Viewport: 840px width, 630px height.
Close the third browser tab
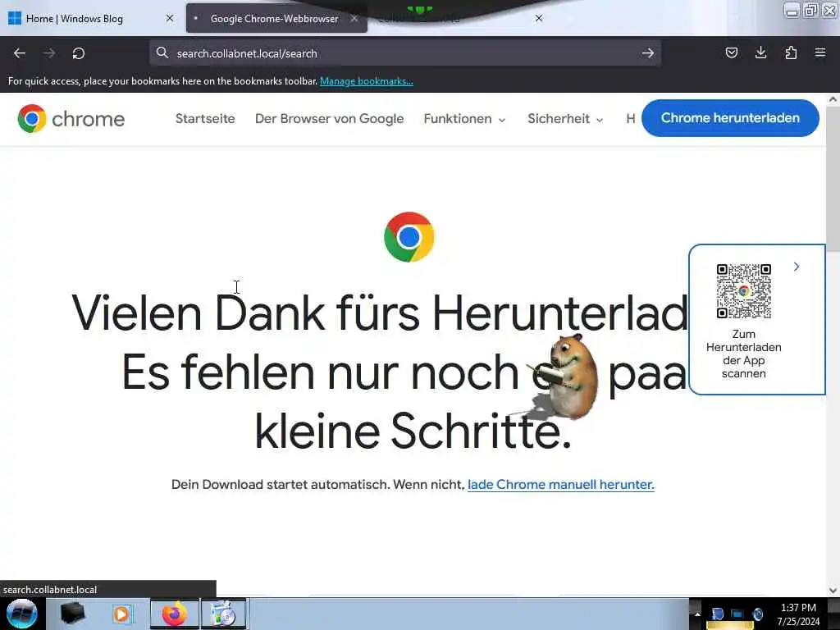pos(539,18)
